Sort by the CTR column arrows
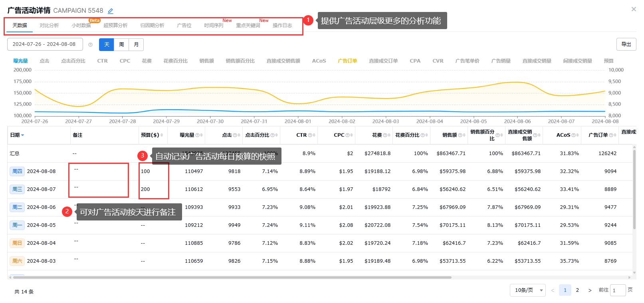The width and height of the screenshot is (644, 303). [314, 135]
